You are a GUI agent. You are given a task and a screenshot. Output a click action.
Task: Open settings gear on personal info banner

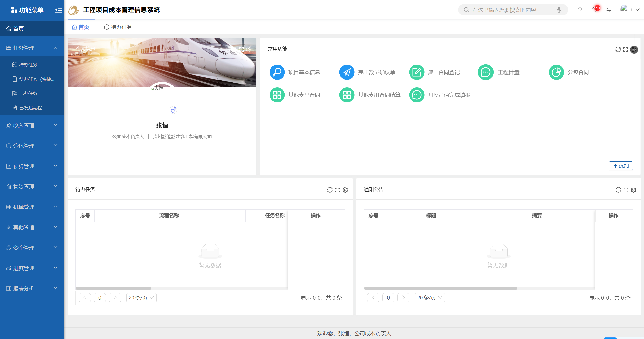[249, 49]
